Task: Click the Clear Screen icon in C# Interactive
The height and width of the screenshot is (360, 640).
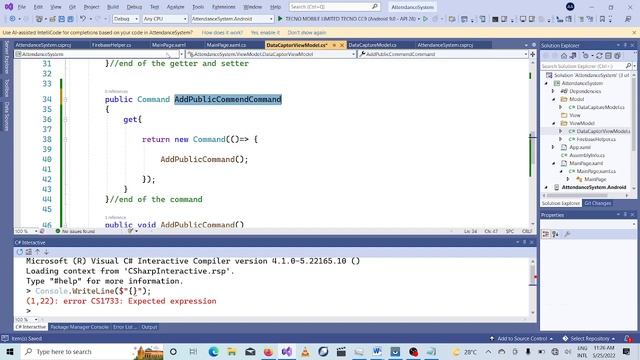Action: point(29,252)
